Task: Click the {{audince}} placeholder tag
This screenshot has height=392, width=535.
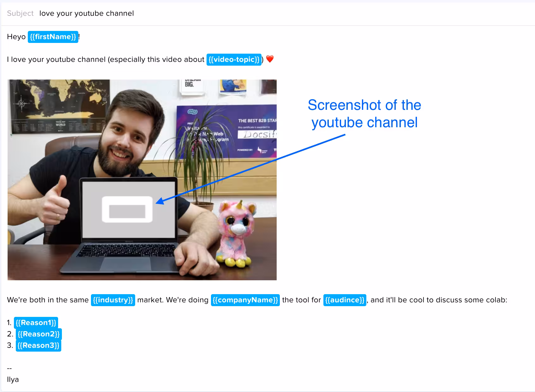Action: click(345, 300)
